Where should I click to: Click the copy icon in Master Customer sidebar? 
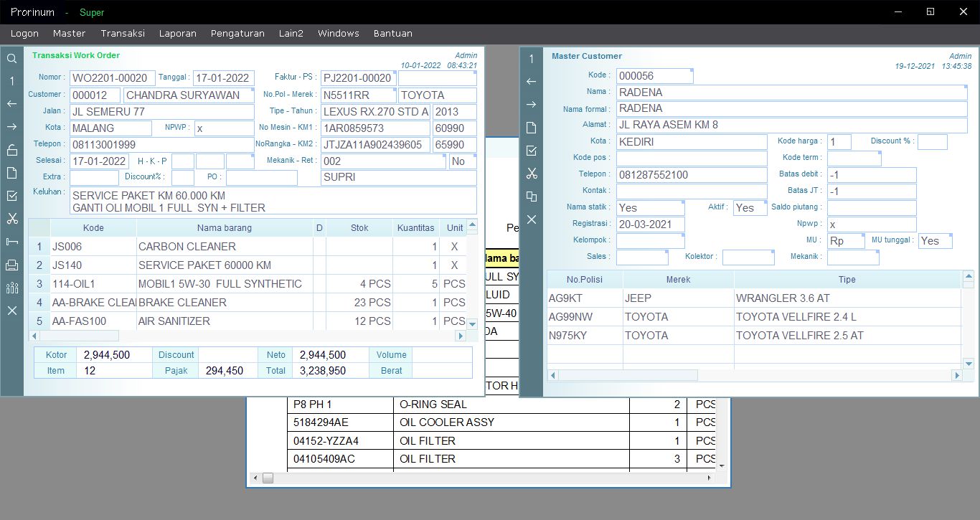click(x=532, y=197)
